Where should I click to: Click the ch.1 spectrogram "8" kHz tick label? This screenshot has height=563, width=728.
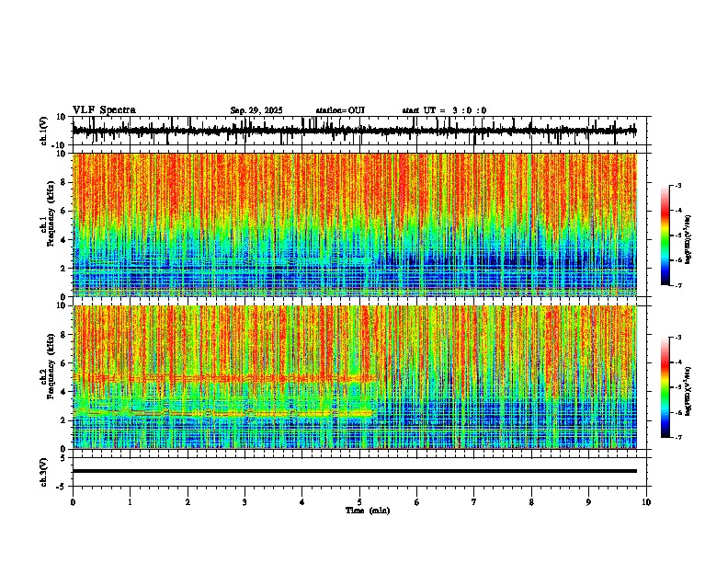(x=64, y=182)
